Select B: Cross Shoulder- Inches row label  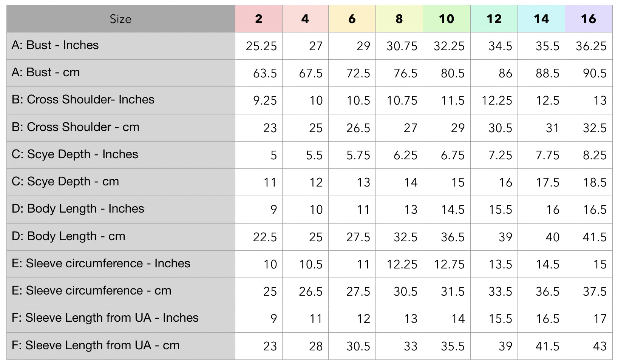pyautogui.click(x=83, y=100)
